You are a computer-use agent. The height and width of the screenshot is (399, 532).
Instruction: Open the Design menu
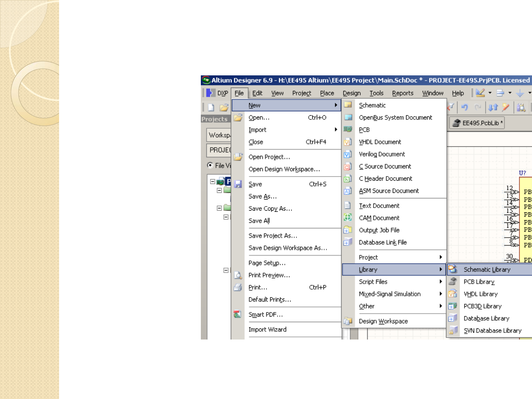click(x=352, y=93)
